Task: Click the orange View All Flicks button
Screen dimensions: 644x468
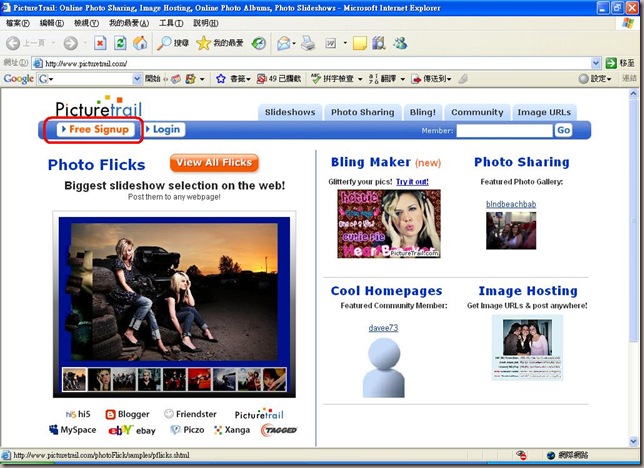Action: [214, 163]
